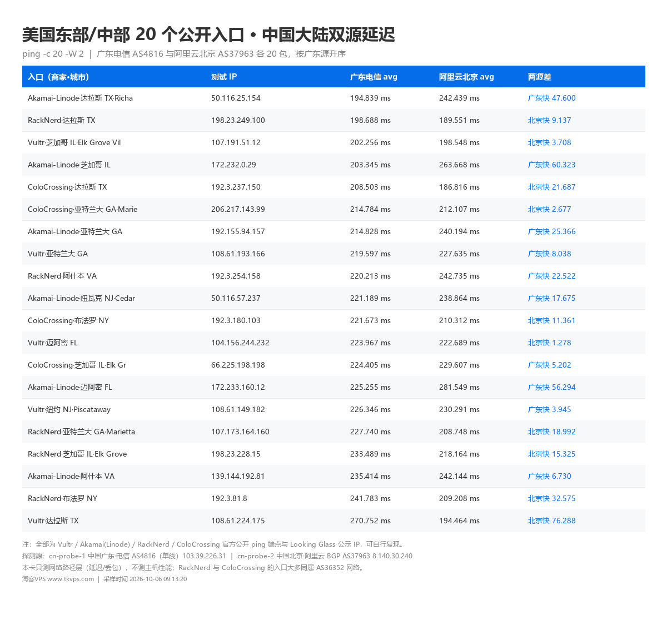This screenshot has width=667, height=644.
Task: Select the ColoCrossing·芝加哥 IL·Elk Gr entry
Action: pos(77,365)
